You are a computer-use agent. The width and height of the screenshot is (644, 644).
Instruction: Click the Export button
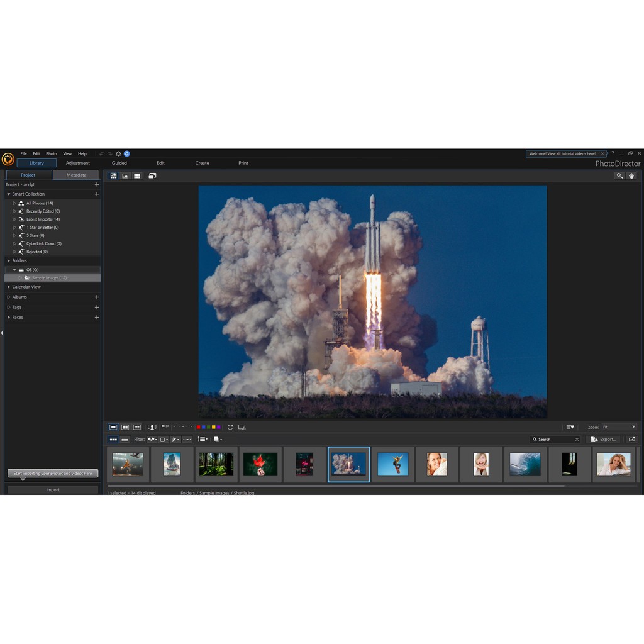(603, 440)
